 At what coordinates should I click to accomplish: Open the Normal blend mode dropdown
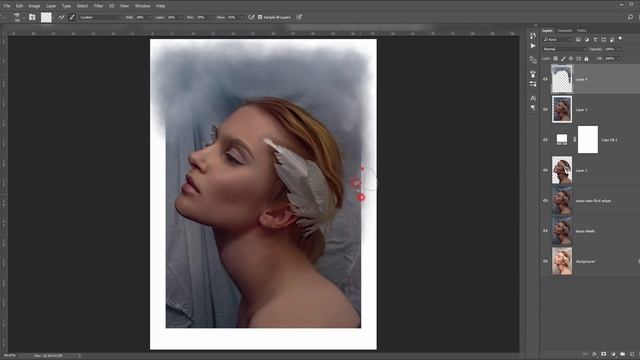pos(564,49)
